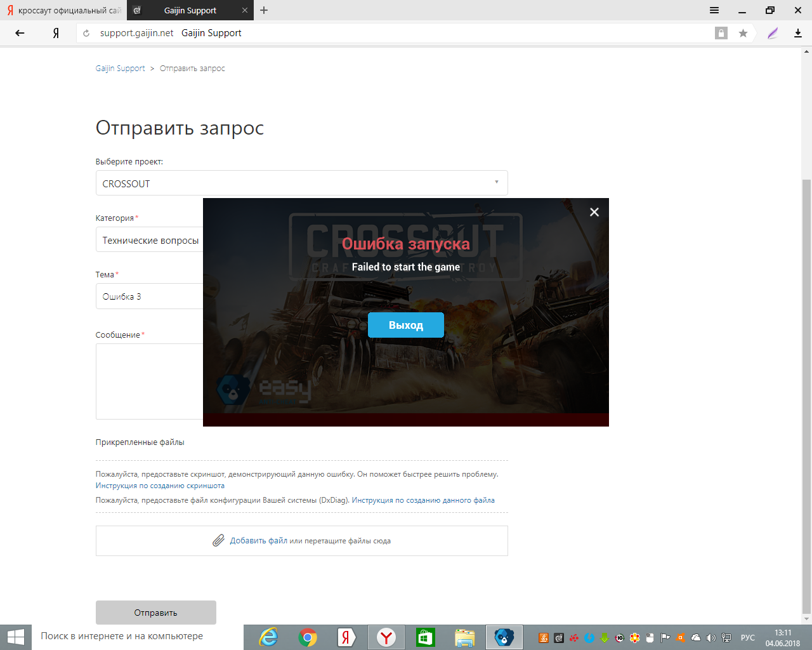Image resolution: width=812 pixels, height=650 pixels.
Task: Click the Тема field containing Ошибка 3
Action: click(x=150, y=296)
